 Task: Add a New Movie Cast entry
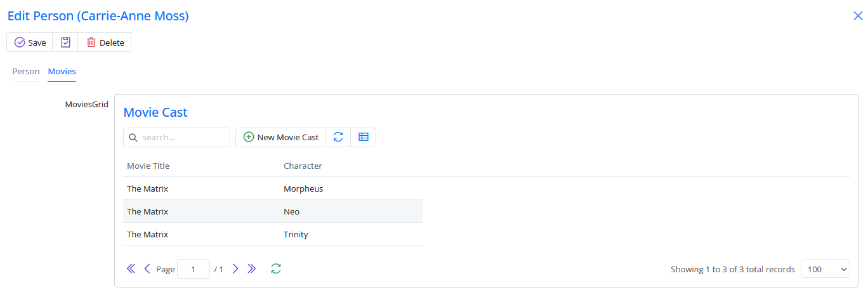280,137
